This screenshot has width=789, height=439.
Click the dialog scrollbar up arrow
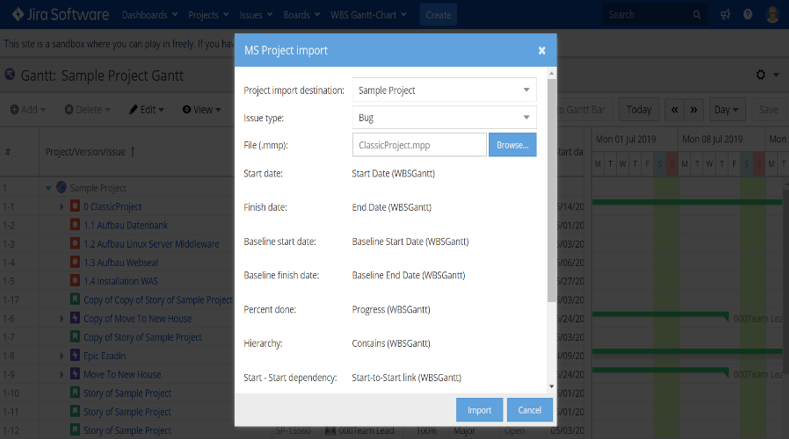[x=551, y=74]
